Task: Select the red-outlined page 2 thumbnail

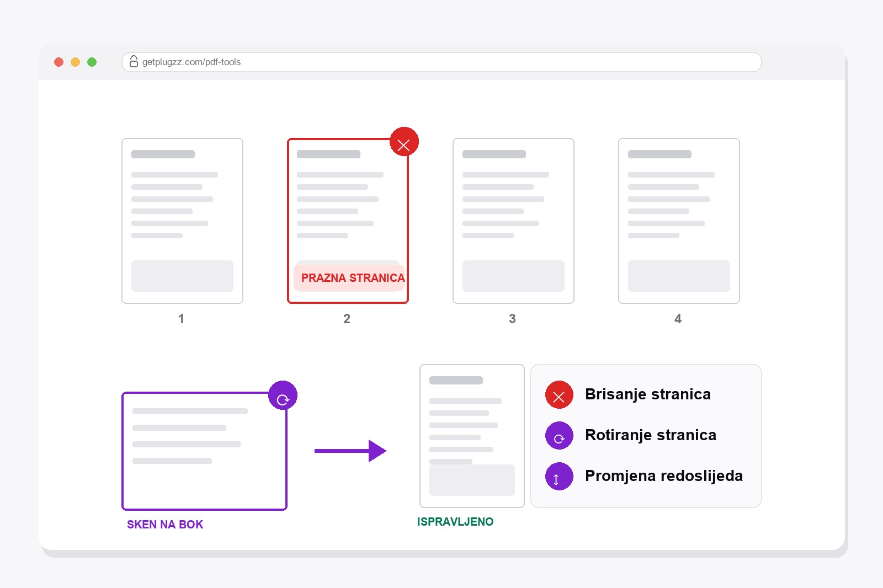Action: 348,221
